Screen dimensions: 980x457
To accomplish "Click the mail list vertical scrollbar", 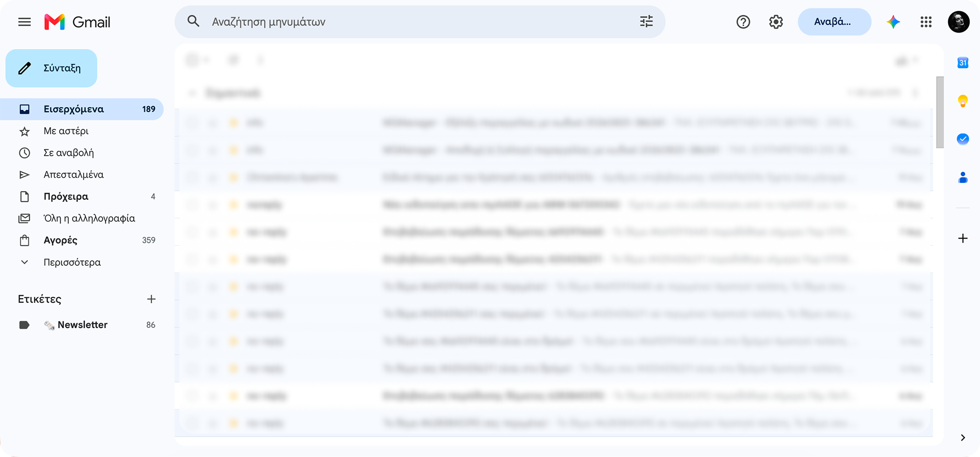I will [x=940, y=113].
